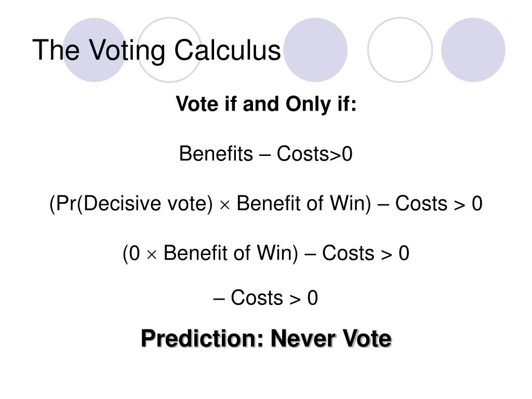Click the word Voting in the title

point(127,50)
